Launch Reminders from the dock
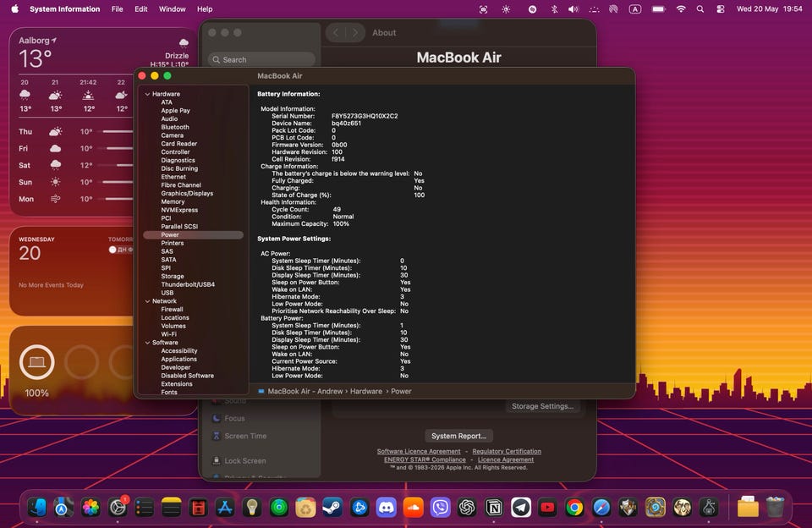Viewport: 812px width, 528px height. click(x=145, y=508)
